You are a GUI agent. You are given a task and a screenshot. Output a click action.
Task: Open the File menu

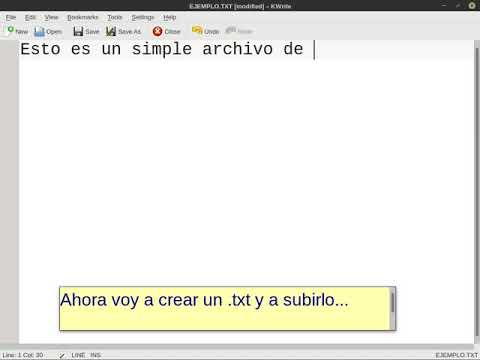[x=11, y=17]
